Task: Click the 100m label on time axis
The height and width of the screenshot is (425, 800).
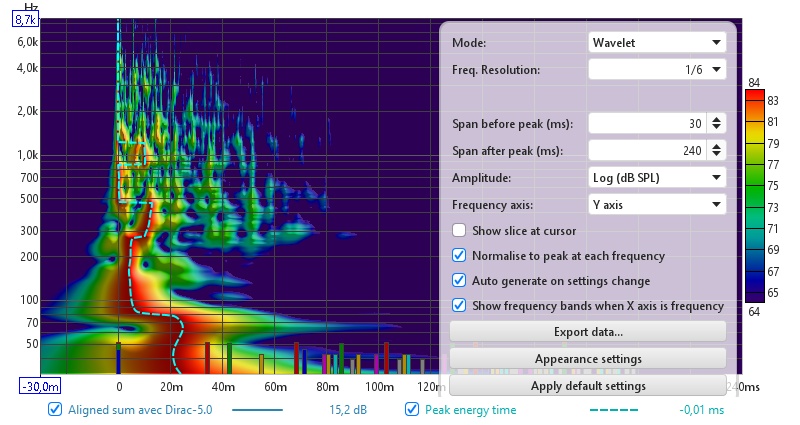Action: (x=379, y=387)
